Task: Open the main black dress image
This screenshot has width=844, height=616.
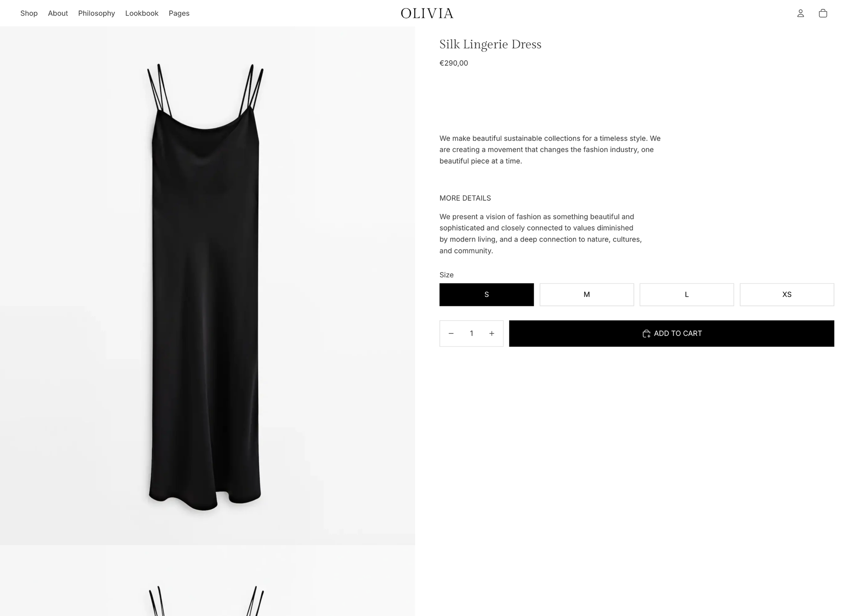Action: tap(207, 286)
